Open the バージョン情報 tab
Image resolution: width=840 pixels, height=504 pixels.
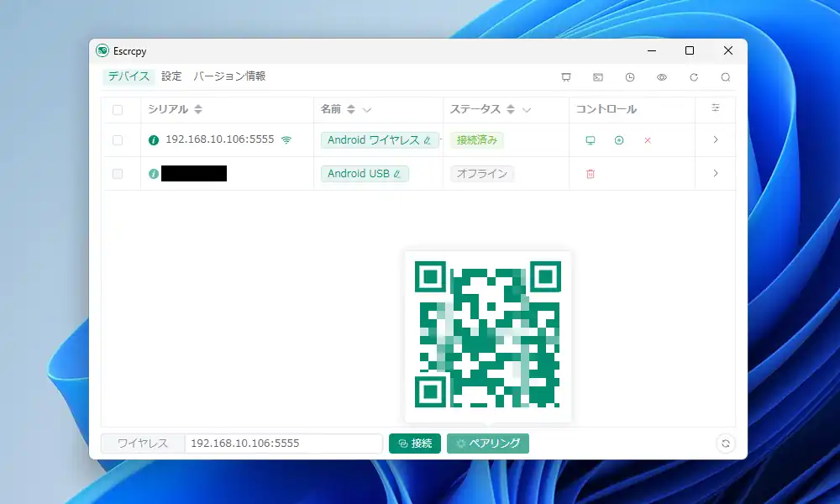click(229, 76)
